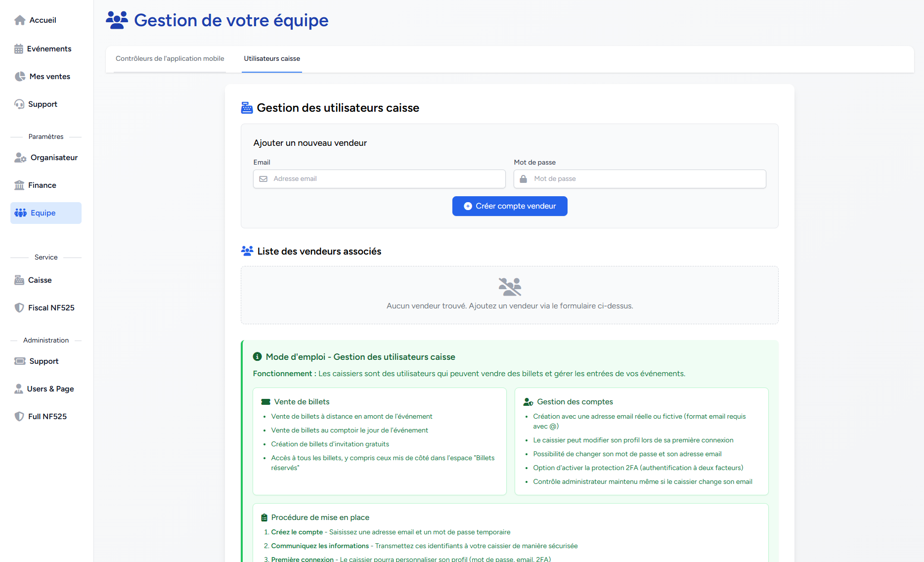Click the 'Possibilité de changer son mot de passe' bullet
This screenshot has width=924, height=562.
click(x=627, y=454)
